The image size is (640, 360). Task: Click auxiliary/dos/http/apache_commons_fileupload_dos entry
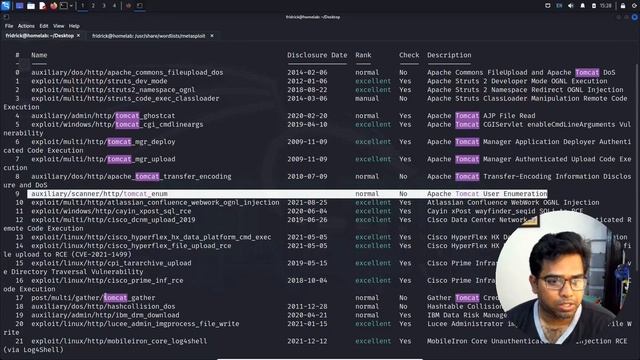click(127, 73)
